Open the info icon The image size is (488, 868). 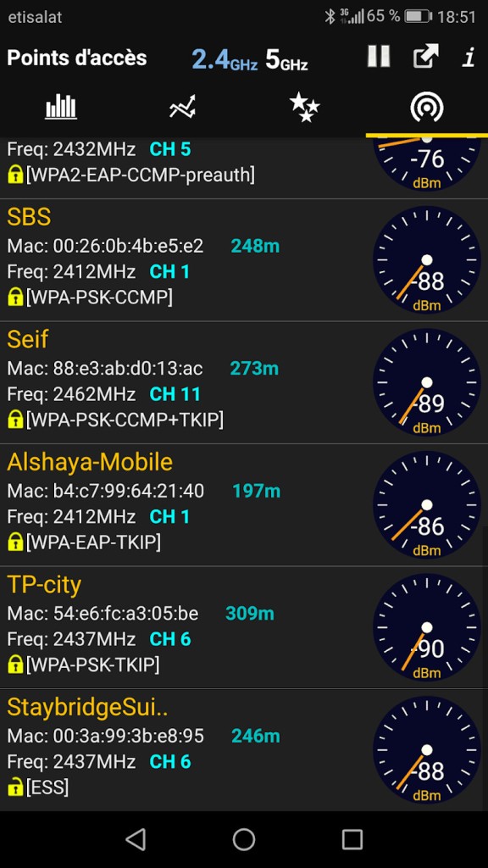[469, 57]
